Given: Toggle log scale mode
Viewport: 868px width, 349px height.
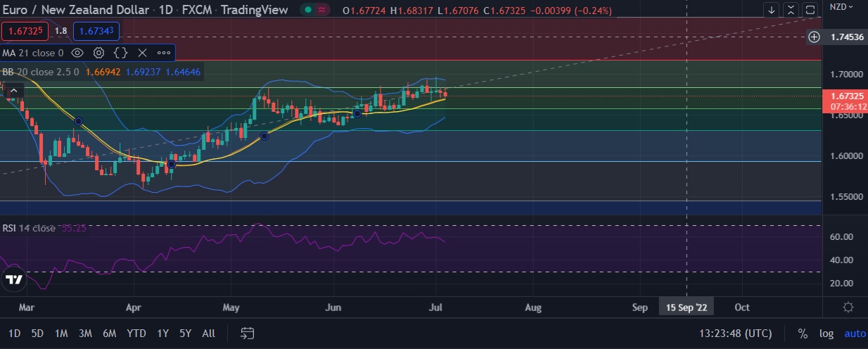Looking at the screenshot, I should 826,334.
